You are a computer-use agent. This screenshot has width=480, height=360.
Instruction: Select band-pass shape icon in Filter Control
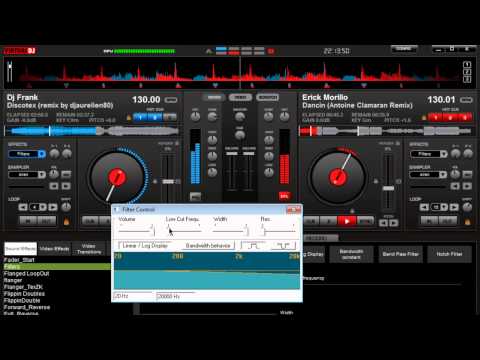coord(253,246)
